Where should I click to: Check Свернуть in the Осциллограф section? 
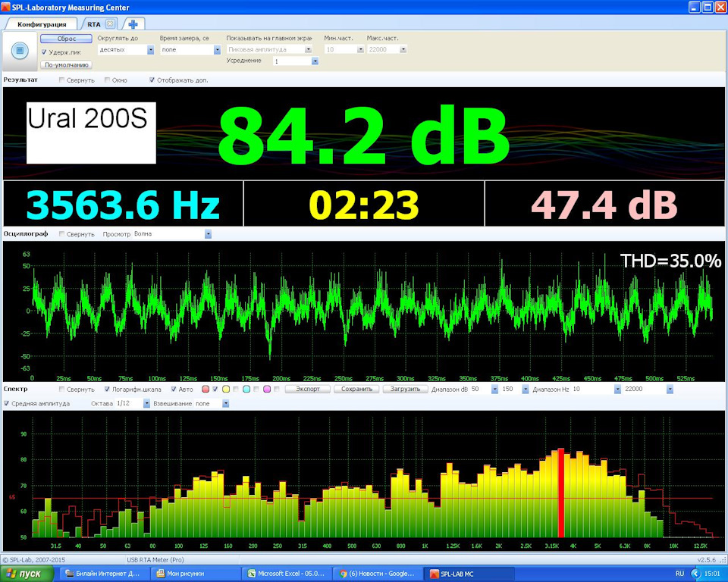(x=61, y=234)
